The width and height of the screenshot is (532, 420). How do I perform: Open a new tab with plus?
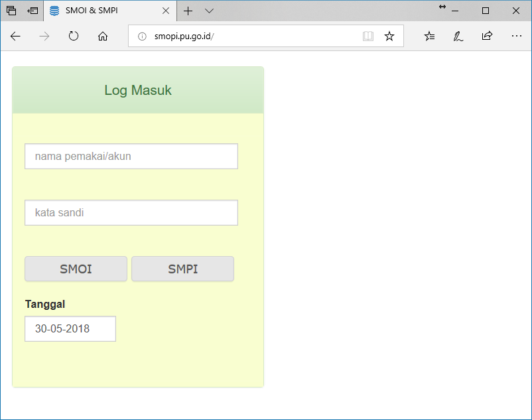click(x=188, y=11)
